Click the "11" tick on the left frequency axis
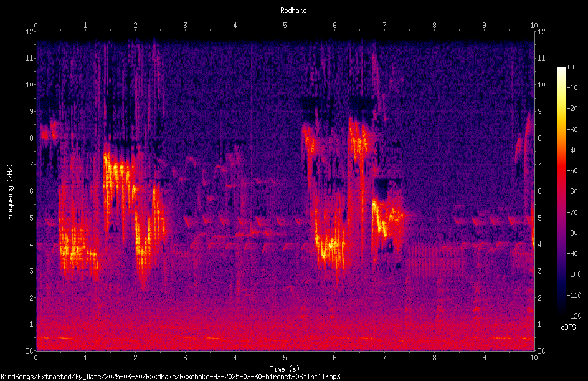 (30, 58)
